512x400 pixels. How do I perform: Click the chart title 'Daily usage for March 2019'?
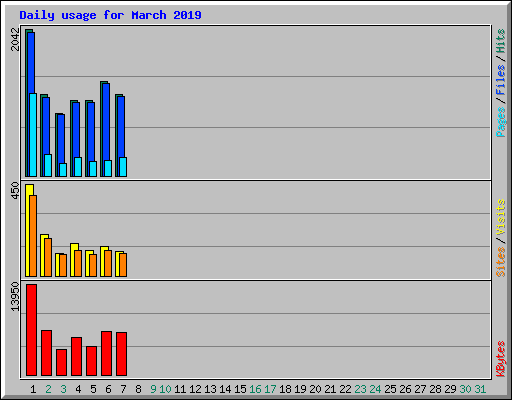pyautogui.click(x=110, y=15)
